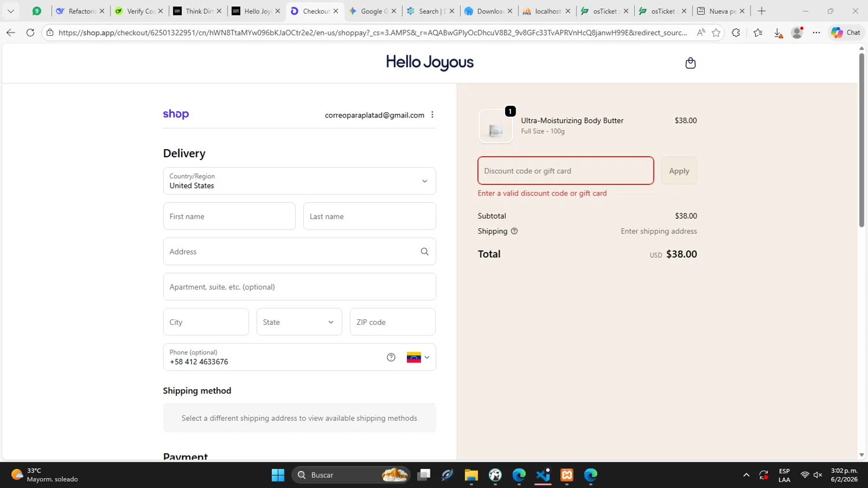Open Task View on the taskbar
The width and height of the screenshot is (868, 488).
[424, 475]
